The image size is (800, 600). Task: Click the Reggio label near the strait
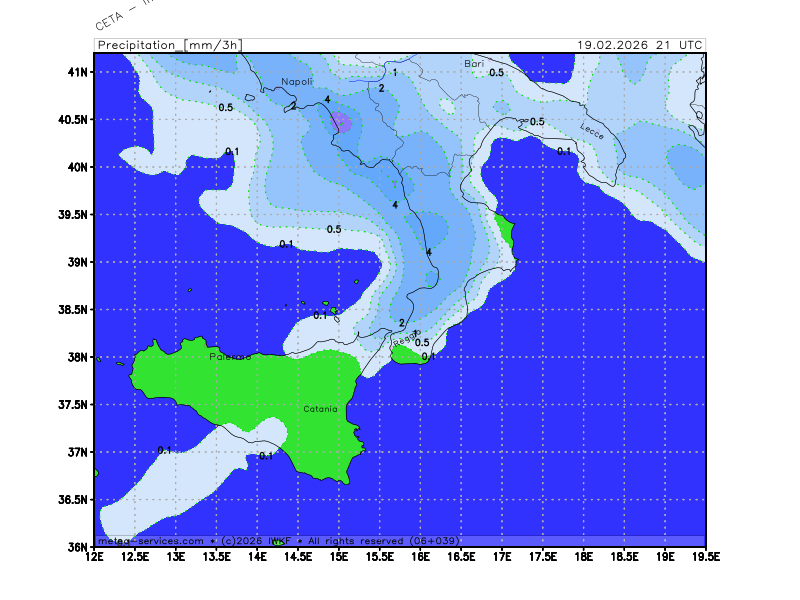[405, 341]
